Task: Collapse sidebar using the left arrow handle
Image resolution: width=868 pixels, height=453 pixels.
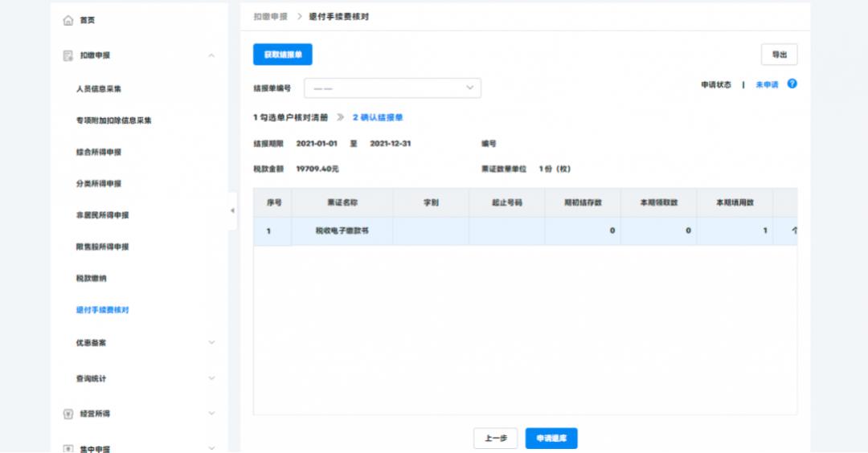Action: 232,210
